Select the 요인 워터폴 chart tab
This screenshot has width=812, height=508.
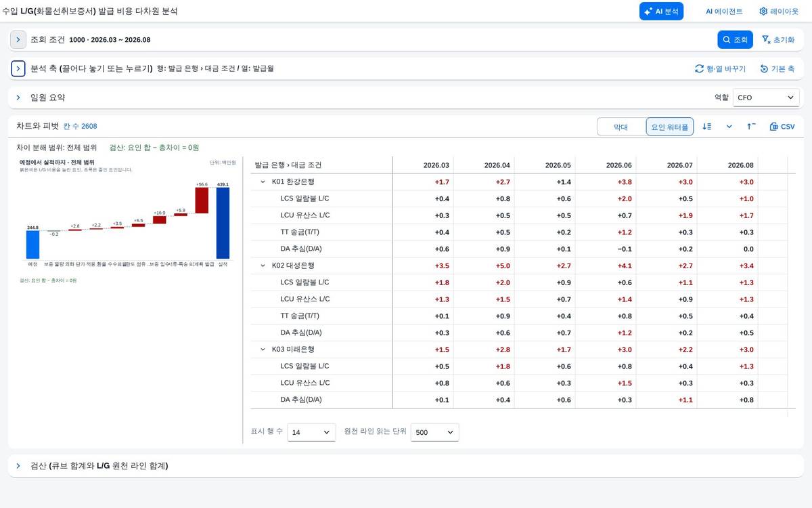tap(669, 127)
